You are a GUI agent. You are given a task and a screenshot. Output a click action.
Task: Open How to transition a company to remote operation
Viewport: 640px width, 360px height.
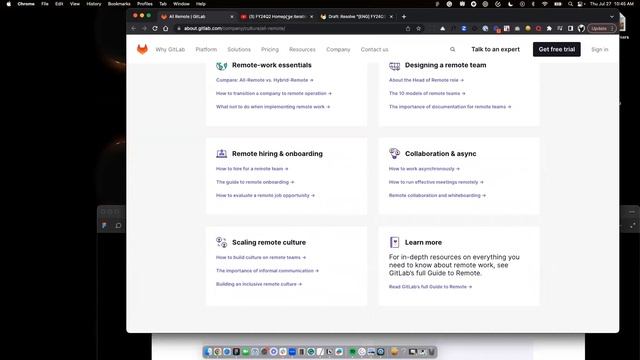coord(273,93)
